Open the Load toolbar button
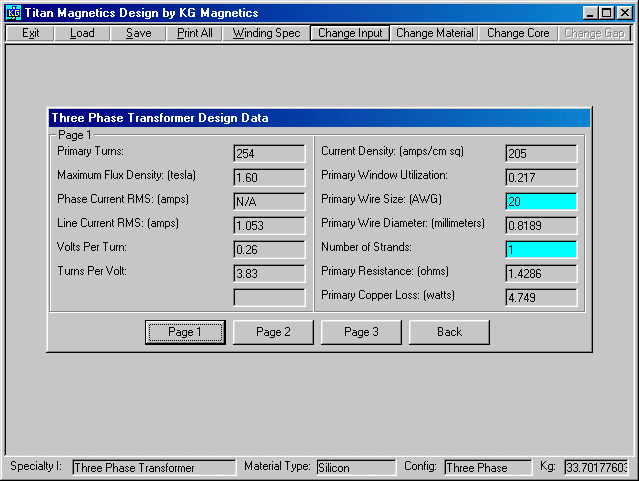This screenshot has height=481, width=639. tap(82, 33)
